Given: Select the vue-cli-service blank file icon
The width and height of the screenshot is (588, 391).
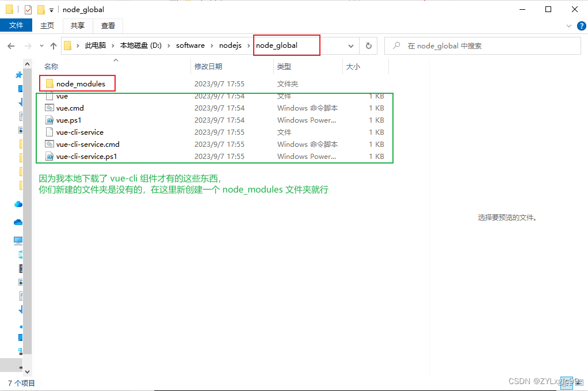Looking at the screenshot, I should pos(49,132).
